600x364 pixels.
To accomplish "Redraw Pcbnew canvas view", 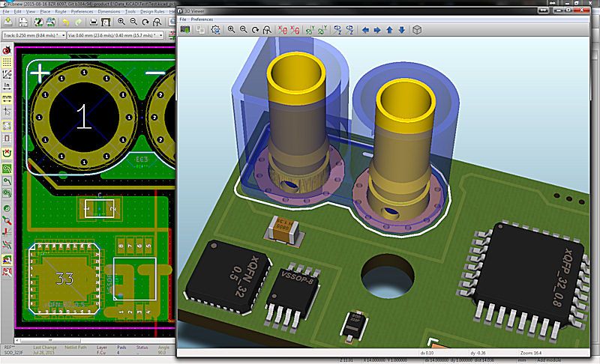I will tap(145, 22).
